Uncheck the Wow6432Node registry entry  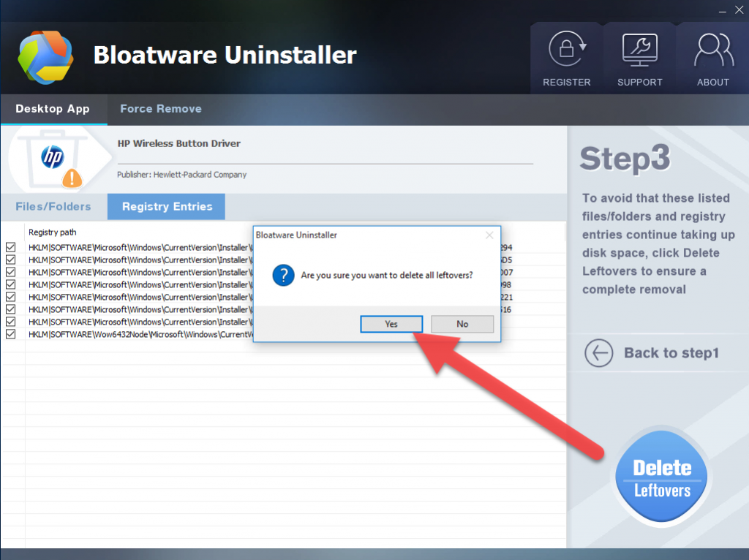tap(10, 334)
